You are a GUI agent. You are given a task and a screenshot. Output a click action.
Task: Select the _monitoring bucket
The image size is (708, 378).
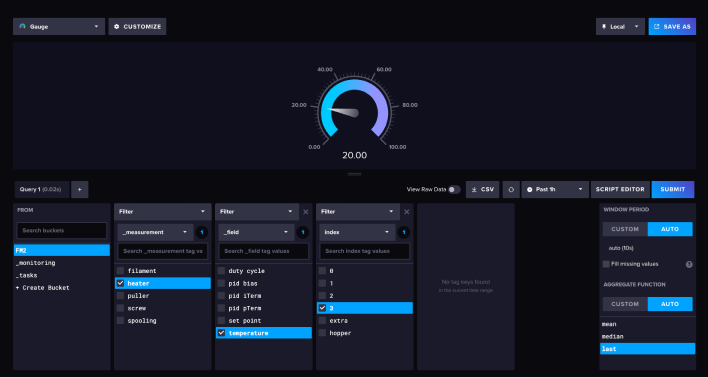pos(62,263)
